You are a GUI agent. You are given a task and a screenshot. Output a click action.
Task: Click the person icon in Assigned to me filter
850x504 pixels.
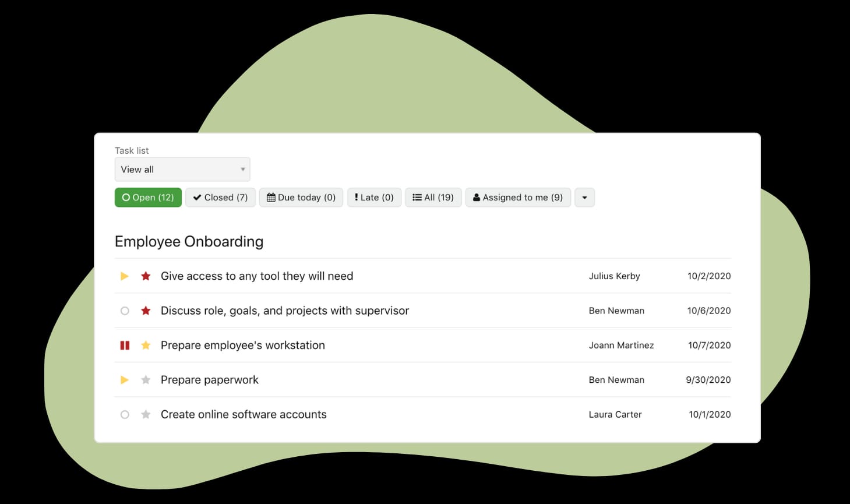pos(477,197)
